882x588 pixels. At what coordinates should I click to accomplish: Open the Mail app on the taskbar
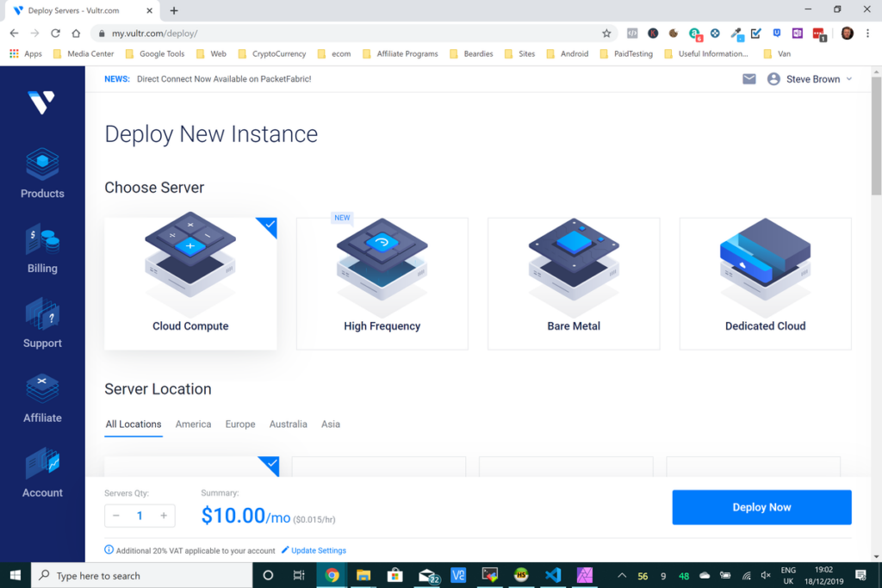point(427,575)
